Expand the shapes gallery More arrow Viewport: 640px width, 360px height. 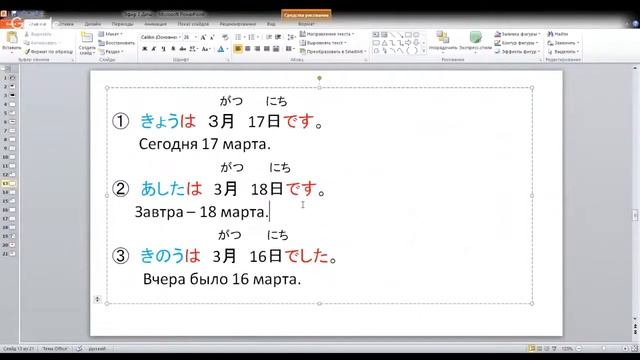[424, 51]
